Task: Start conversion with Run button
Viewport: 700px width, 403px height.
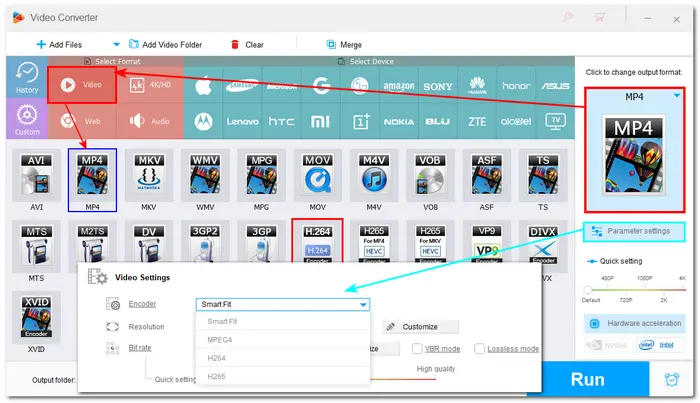Action: coord(588,379)
